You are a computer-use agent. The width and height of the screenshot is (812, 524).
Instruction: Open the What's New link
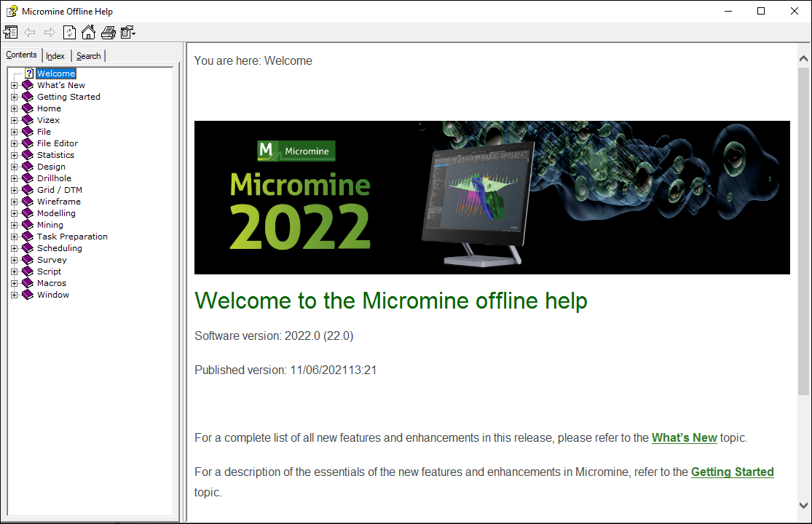[684, 437]
